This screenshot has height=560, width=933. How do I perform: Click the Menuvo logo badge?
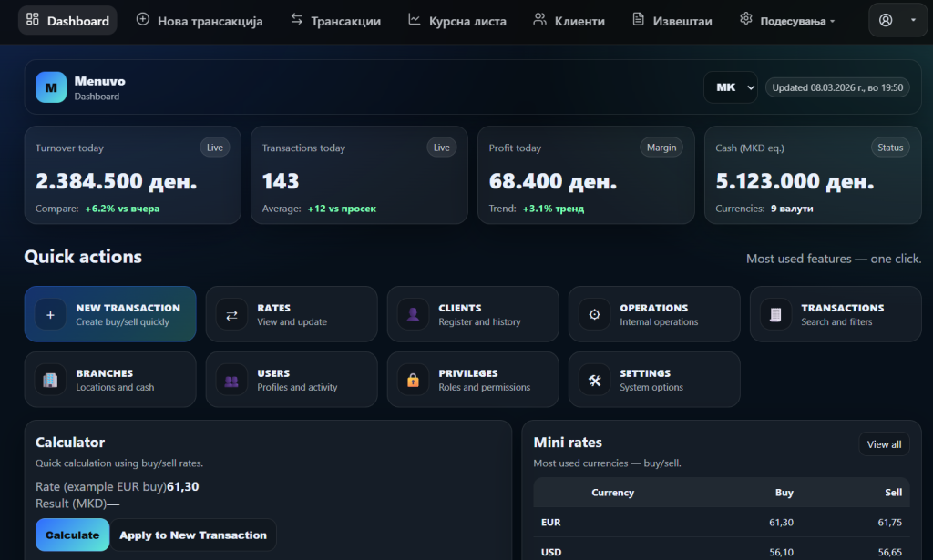click(x=51, y=87)
